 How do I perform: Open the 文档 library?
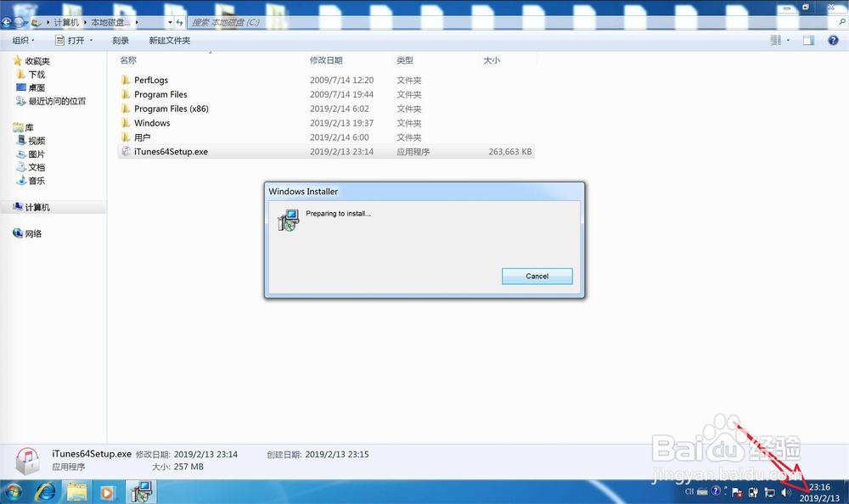coord(37,167)
